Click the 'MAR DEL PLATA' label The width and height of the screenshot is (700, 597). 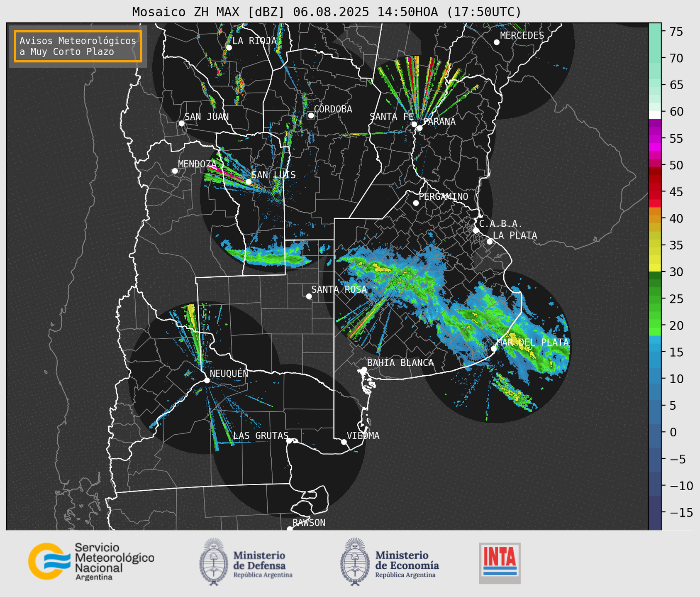click(532, 343)
